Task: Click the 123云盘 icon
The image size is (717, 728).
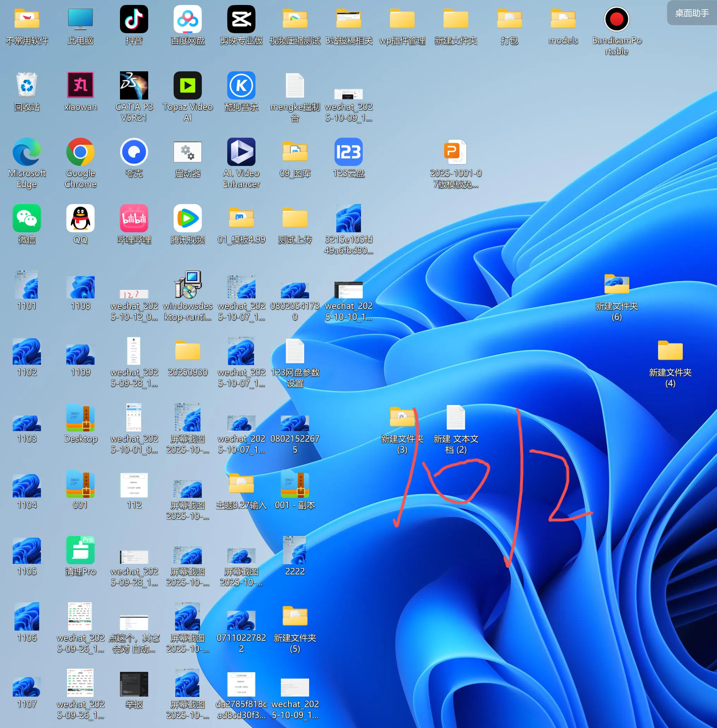Action: pyautogui.click(x=348, y=152)
